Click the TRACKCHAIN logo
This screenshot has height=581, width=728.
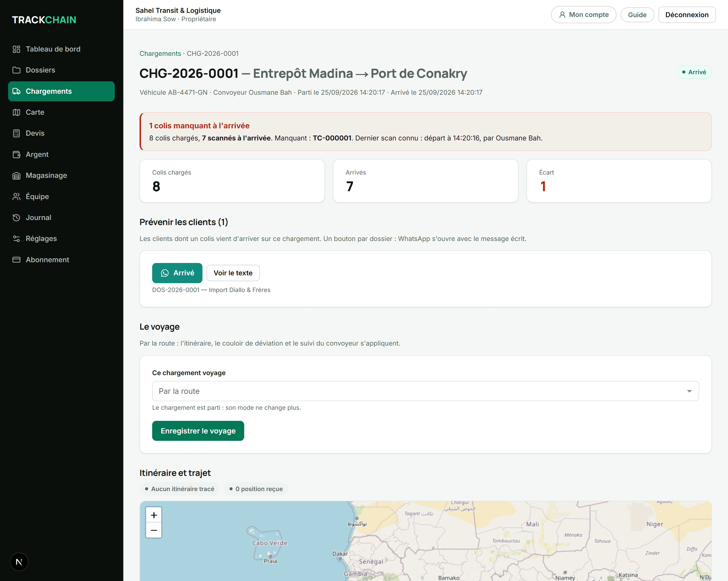tap(44, 20)
